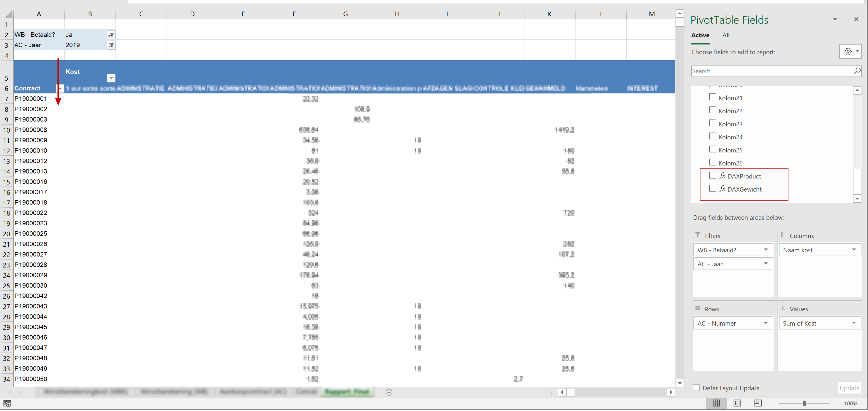Click the Update button
868x411 pixels.
[x=849, y=388]
